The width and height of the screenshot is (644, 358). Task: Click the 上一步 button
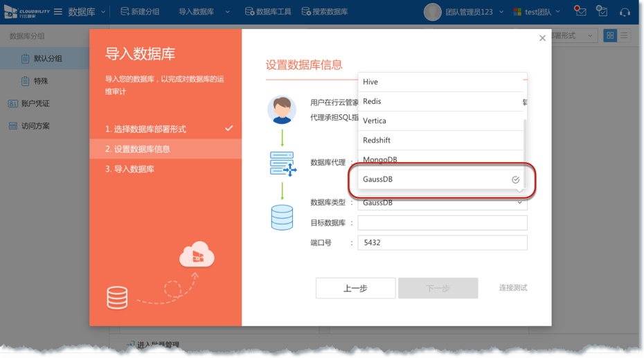pyautogui.click(x=355, y=288)
